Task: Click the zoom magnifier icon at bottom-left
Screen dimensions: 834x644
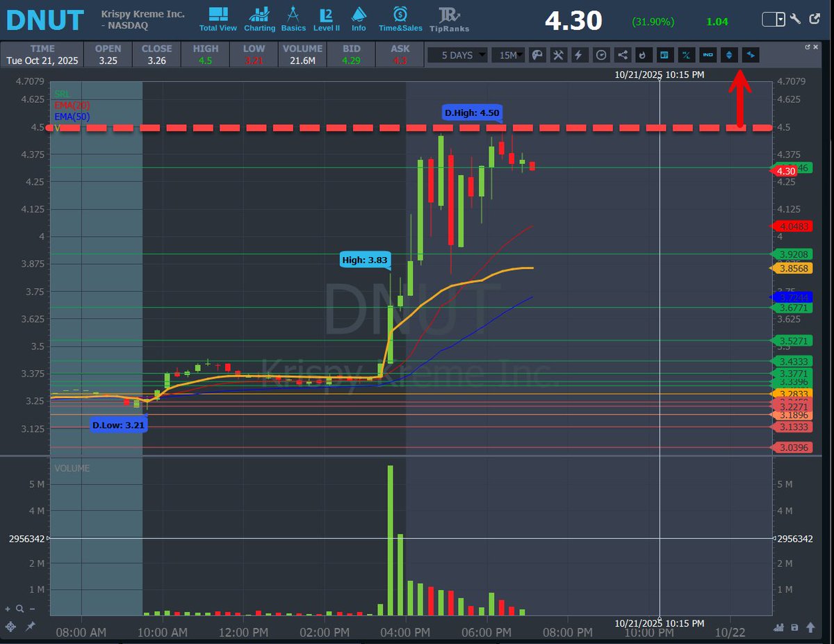Action: click(x=19, y=609)
